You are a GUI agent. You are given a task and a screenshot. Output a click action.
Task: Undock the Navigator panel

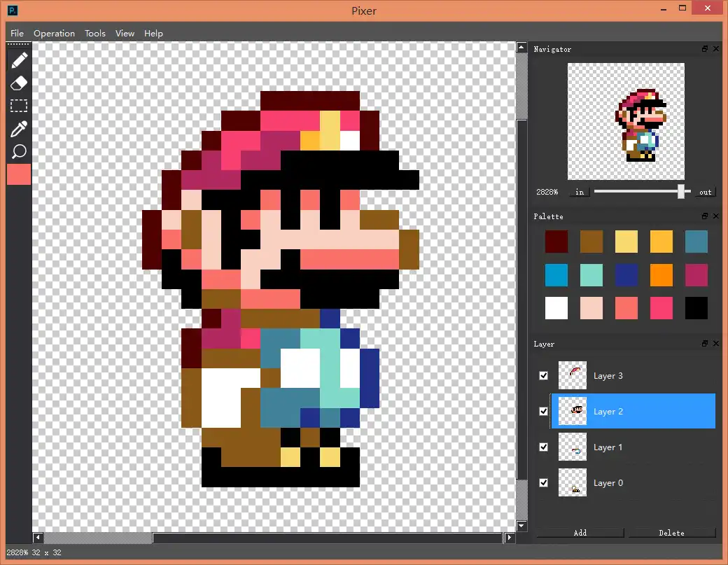coord(705,49)
